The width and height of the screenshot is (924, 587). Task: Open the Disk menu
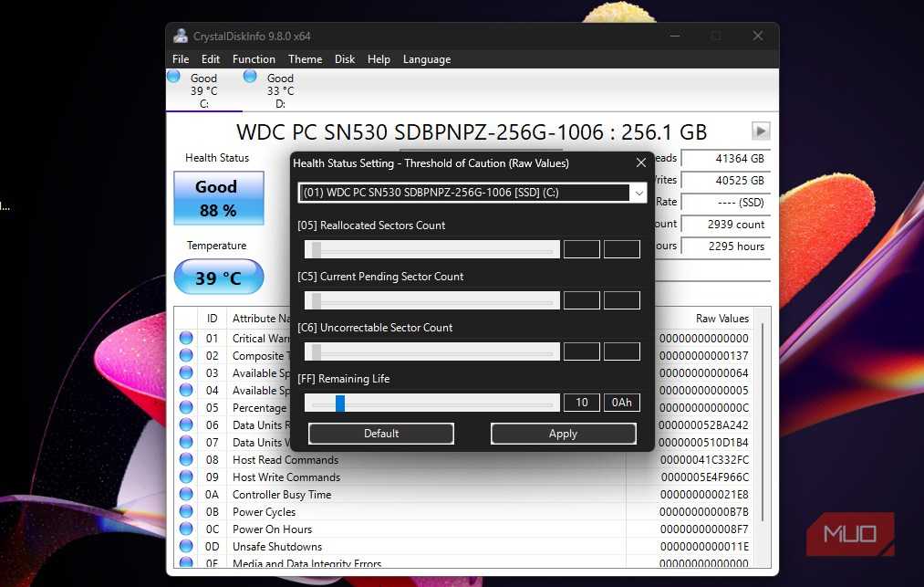point(345,59)
